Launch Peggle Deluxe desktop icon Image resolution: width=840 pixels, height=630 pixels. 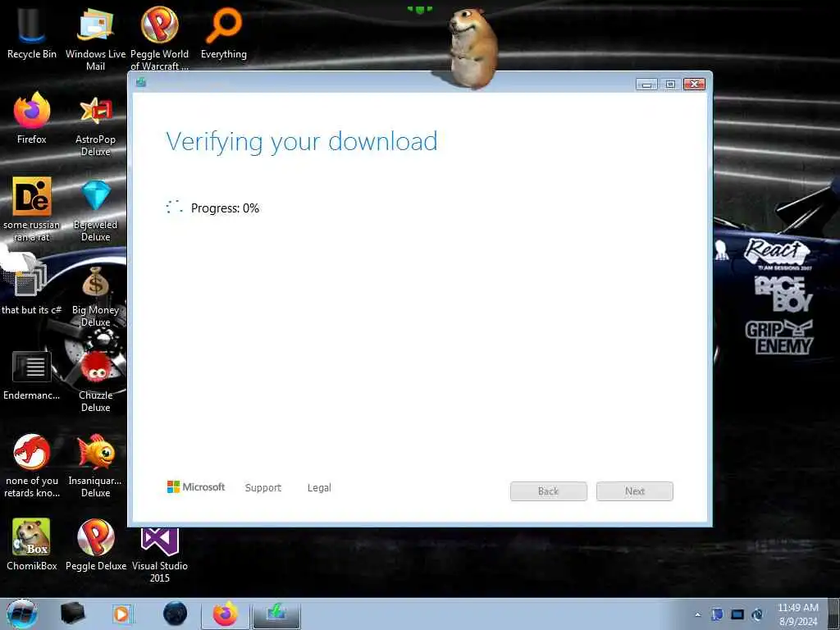(x=96, y=544)
